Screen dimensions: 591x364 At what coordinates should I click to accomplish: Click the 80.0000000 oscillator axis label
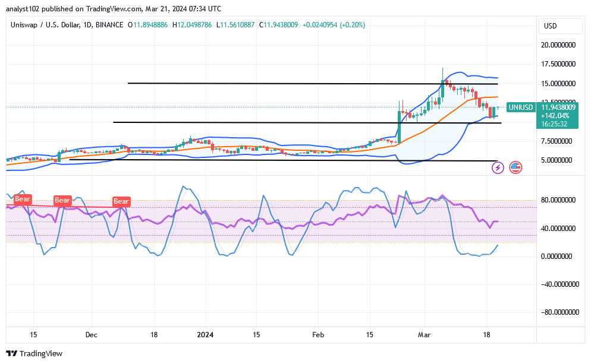tap(558, 200)
